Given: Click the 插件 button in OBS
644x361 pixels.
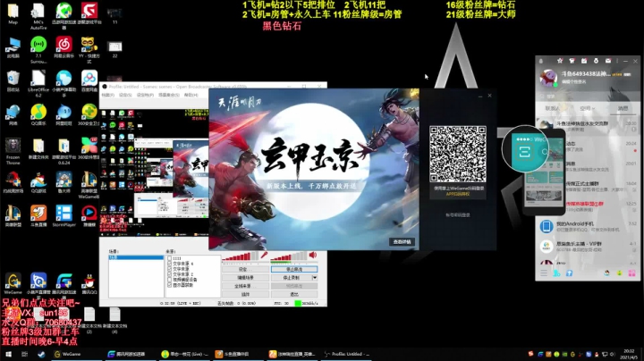Looking at the screenshot, I should [x=245, y=294].
